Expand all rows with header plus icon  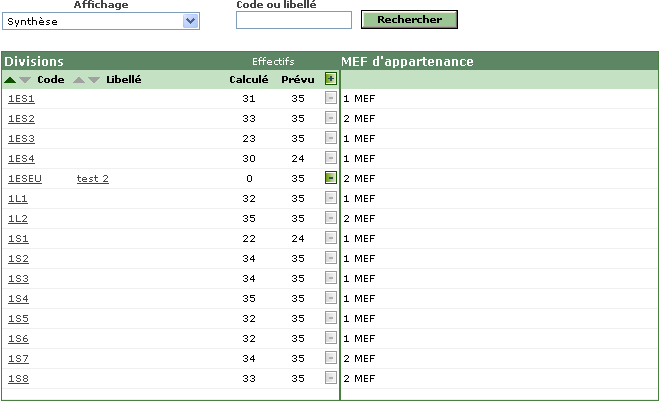tap(331, 79)
